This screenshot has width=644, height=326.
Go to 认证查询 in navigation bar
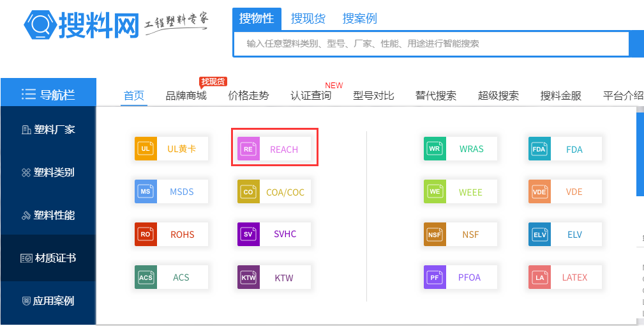pos(311,96)
